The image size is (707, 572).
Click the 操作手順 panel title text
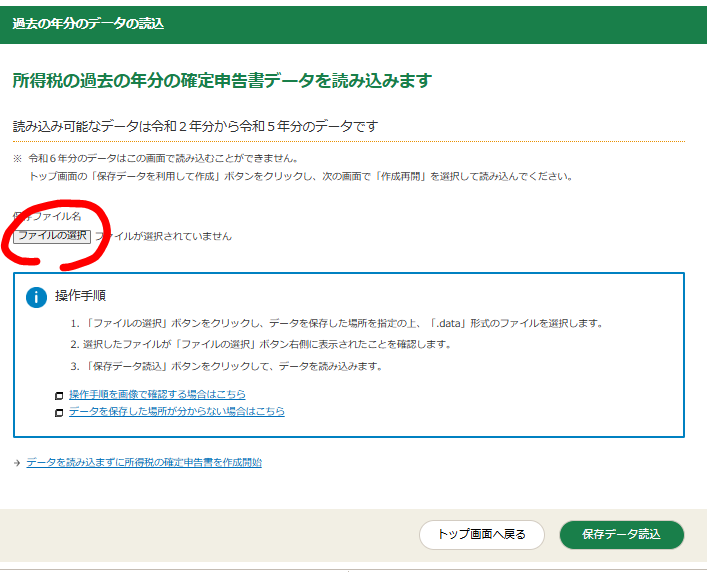pos(81,296)
